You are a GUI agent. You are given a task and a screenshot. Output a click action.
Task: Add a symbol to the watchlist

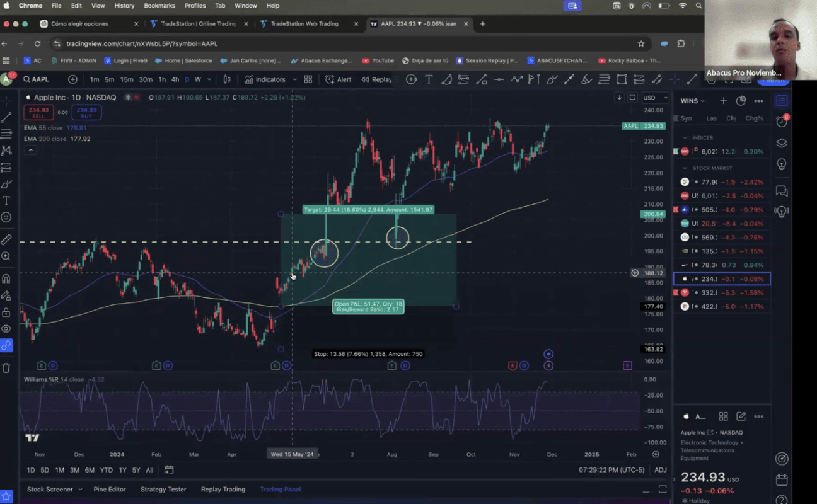(723, 101)
